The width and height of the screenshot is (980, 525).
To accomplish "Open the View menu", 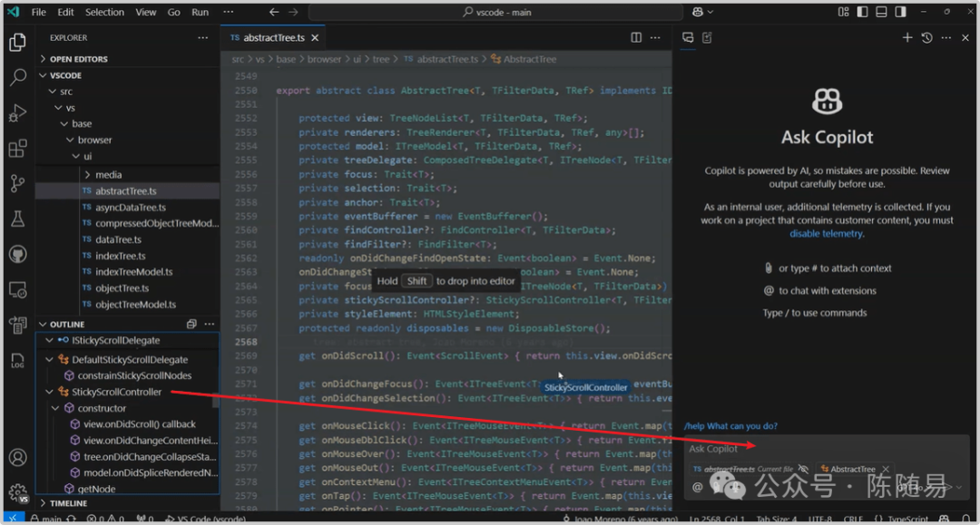I will pyautogui.click(x=145, y=12).
